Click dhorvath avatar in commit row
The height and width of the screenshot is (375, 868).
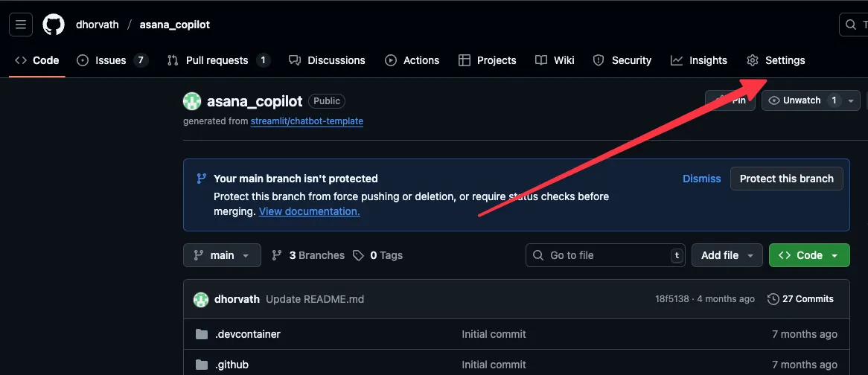point(200,299)
